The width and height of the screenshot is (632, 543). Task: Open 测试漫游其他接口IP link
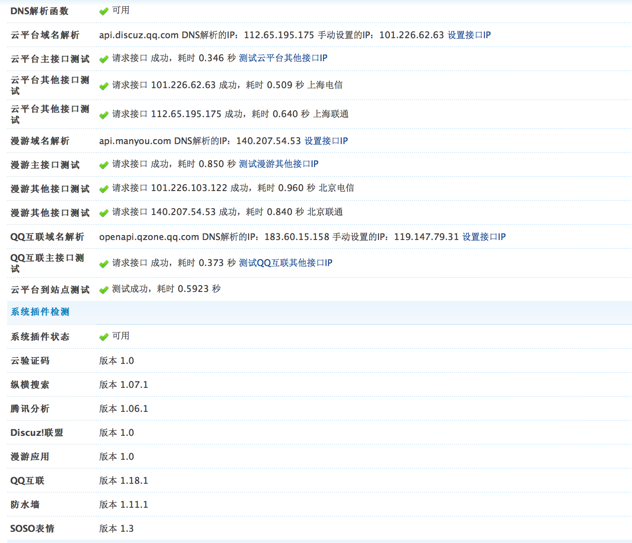point(279,164)
